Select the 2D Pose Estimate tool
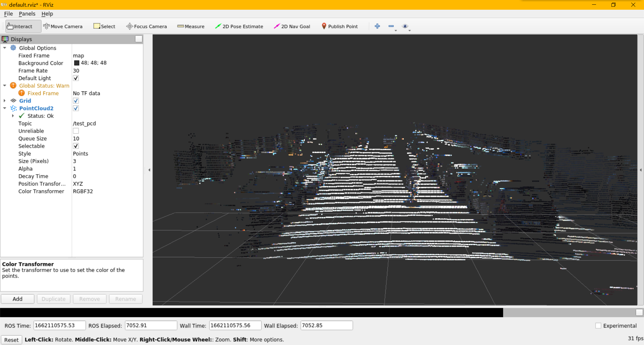Screen dimensions: 644x345 pyautogui.click(x=239, y=26)
